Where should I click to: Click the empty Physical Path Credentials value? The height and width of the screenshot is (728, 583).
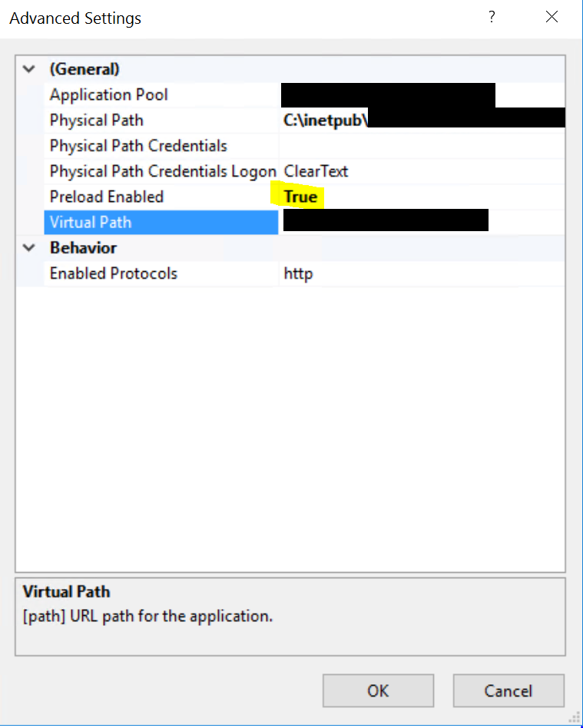pos(422,146)
